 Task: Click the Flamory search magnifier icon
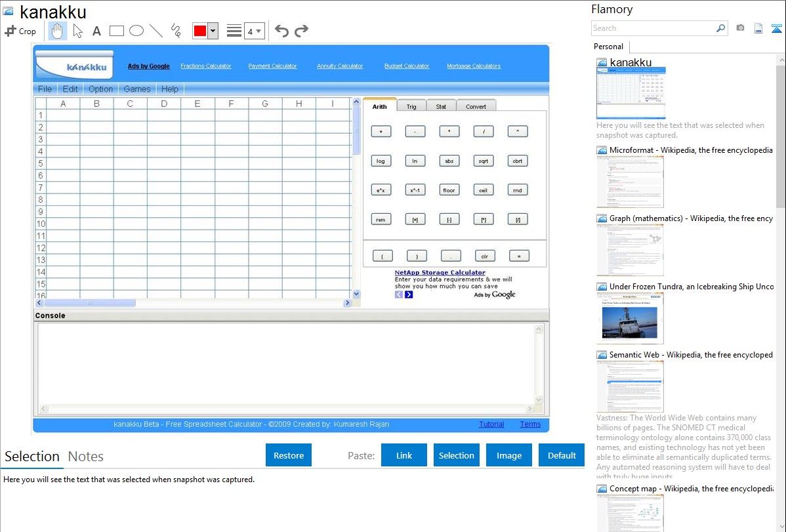720,28
